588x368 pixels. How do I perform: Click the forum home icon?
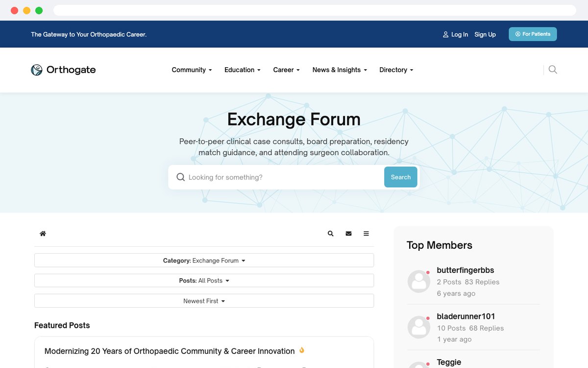(43, 234)
